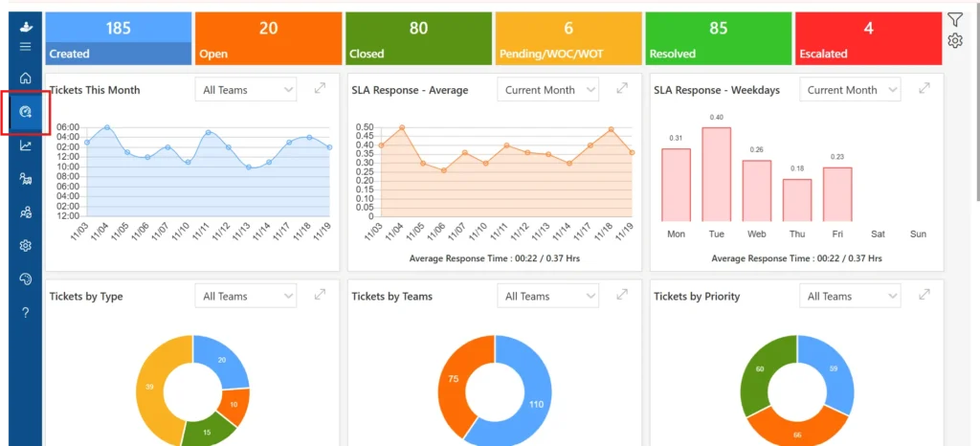Image resolution: width=980 pixels, height=446 pixels.
Task: Click the Open tickets tile showing 20
Action: [x=268, y=38]
